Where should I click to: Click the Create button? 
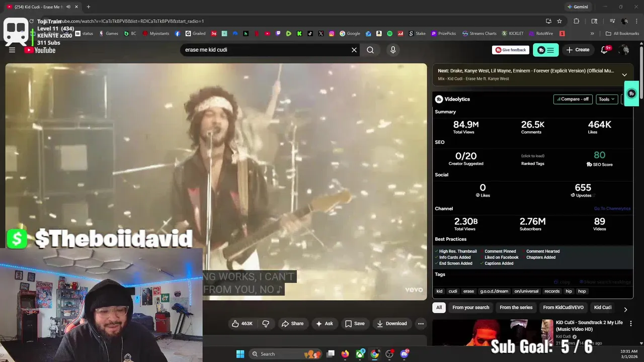(x=578, y=50)
